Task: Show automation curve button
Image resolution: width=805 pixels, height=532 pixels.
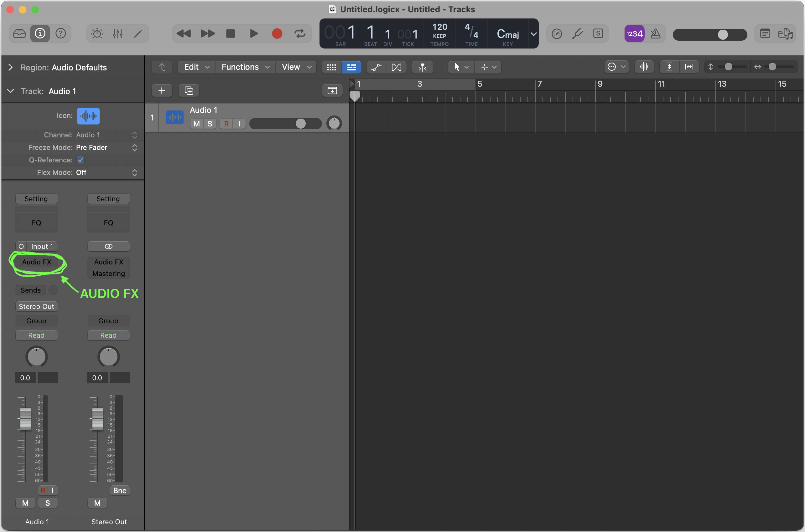Action: click(376, 67)
